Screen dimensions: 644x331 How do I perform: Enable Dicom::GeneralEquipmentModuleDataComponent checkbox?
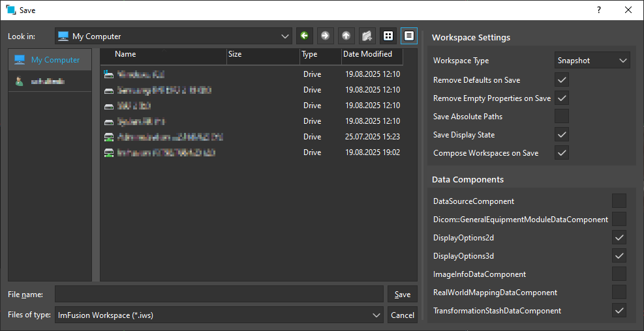(619, 219)
